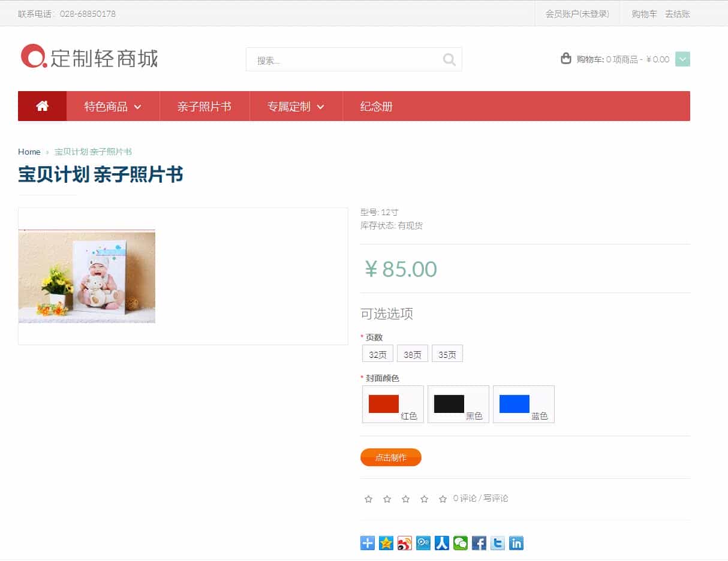
Task: Click the 型号: 12寸 model text
Action: pyautogui.click(x=379, y=212)
